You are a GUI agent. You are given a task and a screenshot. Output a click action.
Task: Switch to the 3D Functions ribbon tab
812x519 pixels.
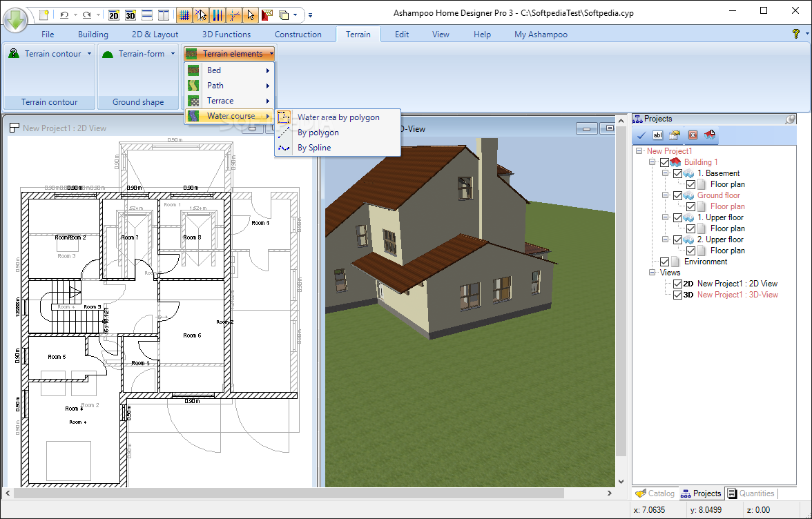(226, 34)
